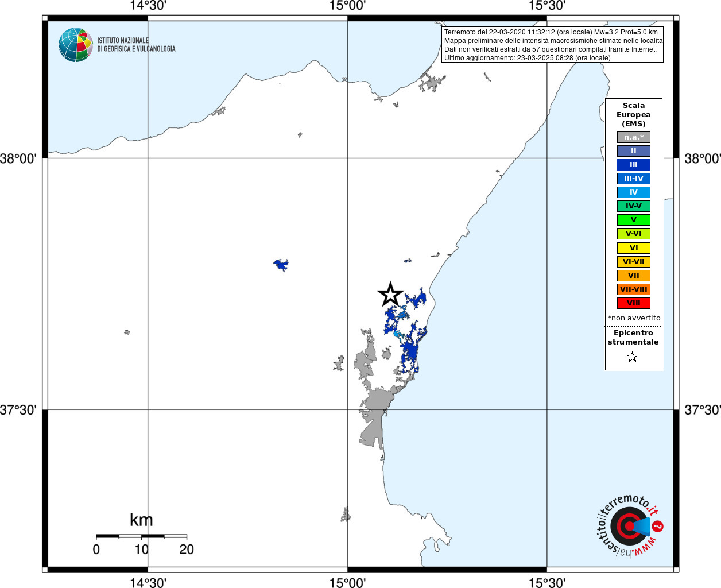The width and height of the screenshot is (721, 588).
Task: Click the 'Scala Europea (EMS)' legend title
Action: tap(634, 115)
